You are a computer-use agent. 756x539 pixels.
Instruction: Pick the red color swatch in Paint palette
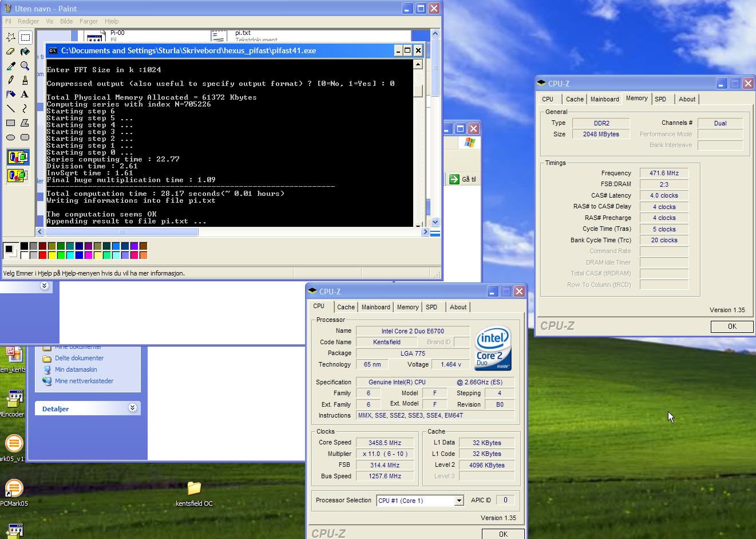pos(42,255)
